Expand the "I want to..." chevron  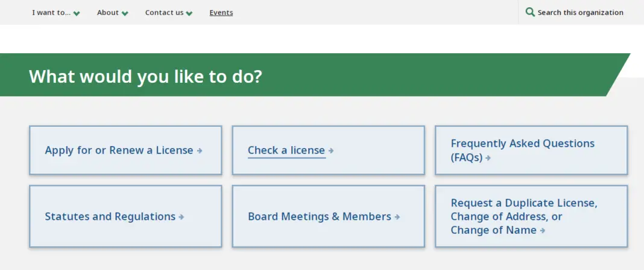coord(77,13)
